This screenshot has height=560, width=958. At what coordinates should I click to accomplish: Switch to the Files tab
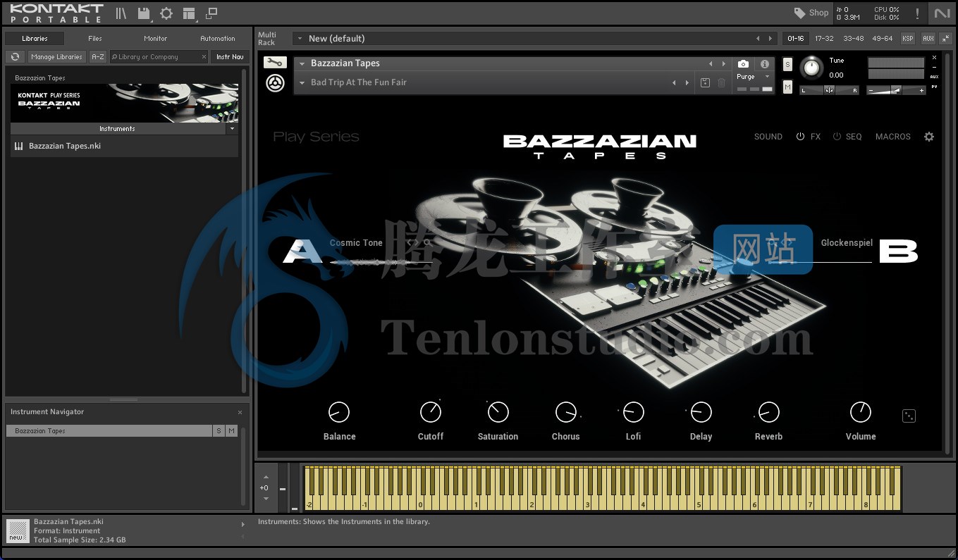(95, 38)
